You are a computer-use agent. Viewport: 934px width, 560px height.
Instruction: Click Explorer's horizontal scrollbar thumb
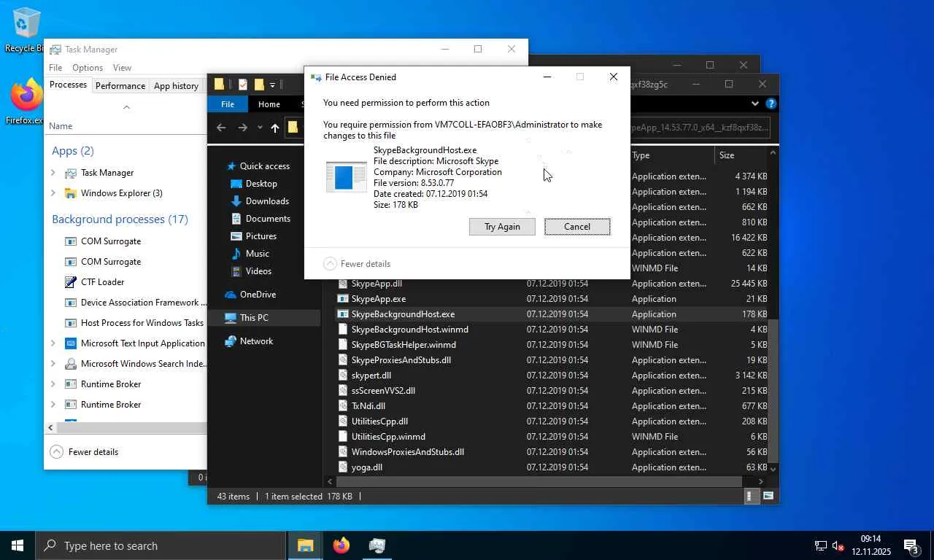[x=540, y=481]
